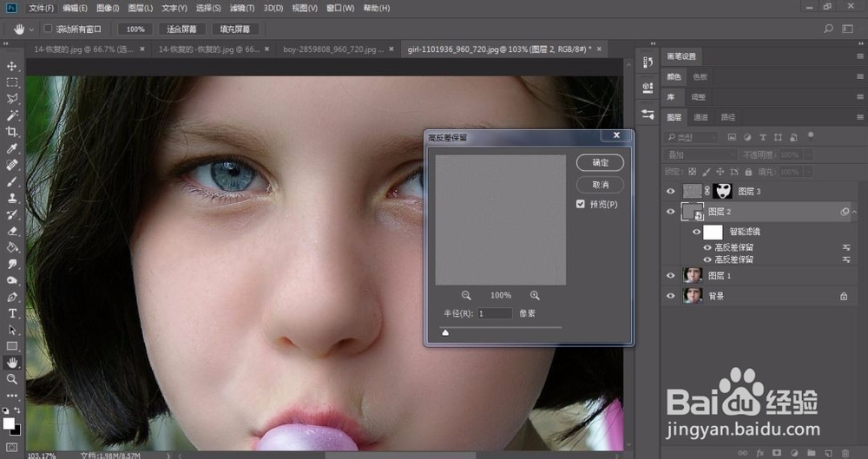The width and height of the screenshot is (868, 459).
Task: Open 不透明度 value dropdown arrow
Action: click(809, 155)
